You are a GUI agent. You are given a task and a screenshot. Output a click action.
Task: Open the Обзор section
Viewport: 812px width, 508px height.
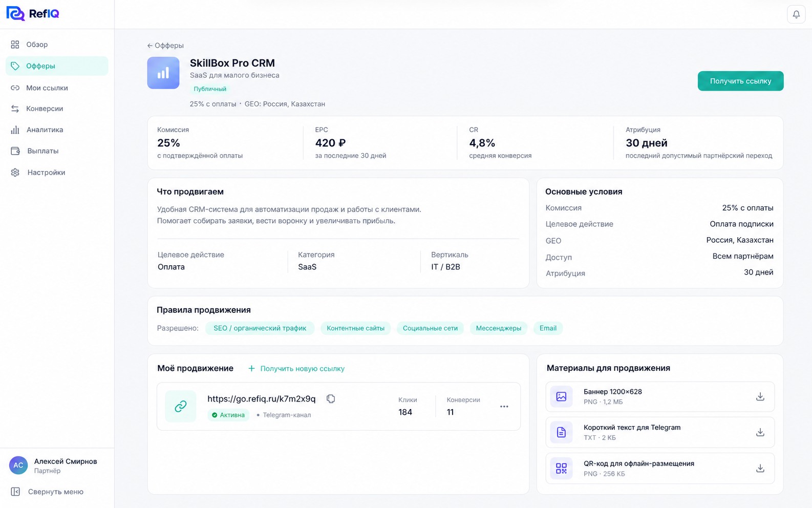pos(57,45)
